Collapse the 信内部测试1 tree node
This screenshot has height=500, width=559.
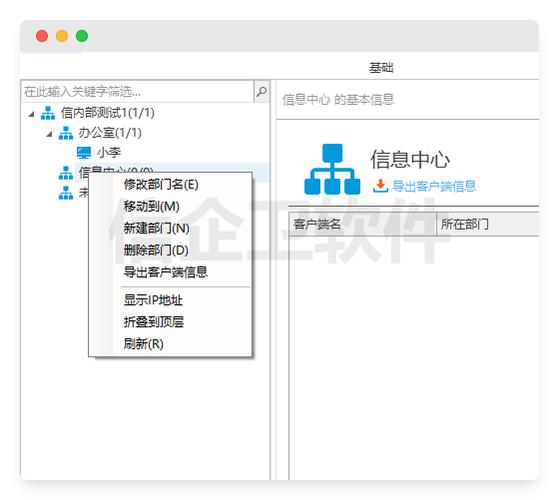click(32, 114)
